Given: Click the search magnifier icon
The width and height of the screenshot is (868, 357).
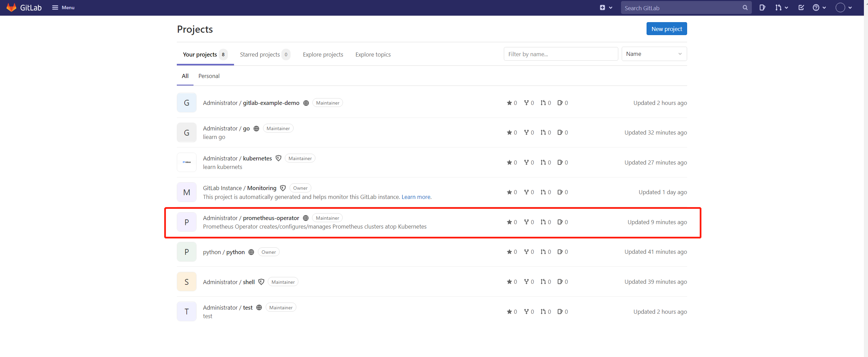Looking at the screenshot, I should click(745, 8).
